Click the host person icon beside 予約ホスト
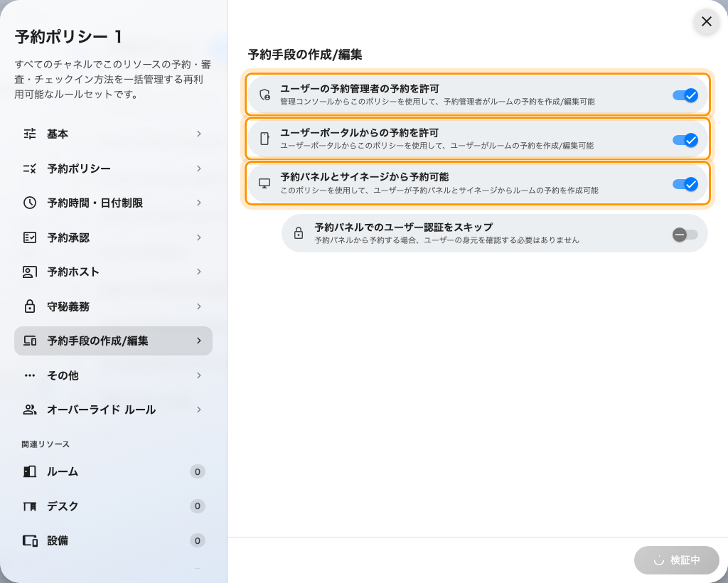Image resolution: width=728 pixels, height=583 pixels. tap(30, 272)
